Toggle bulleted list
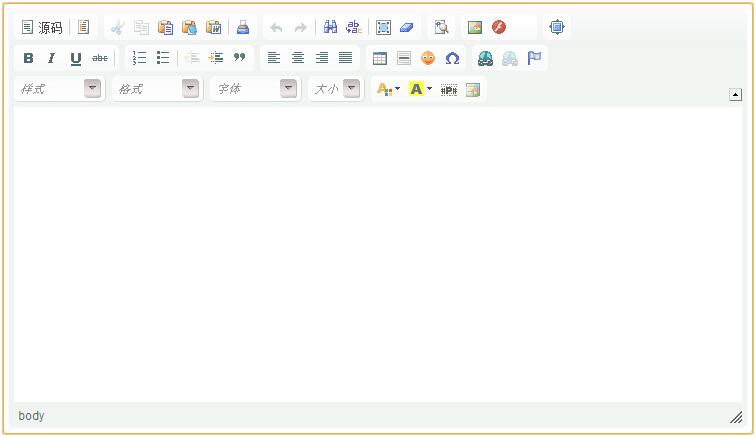This screenshot has height=437, width=756. pyautogui.click(x=163, y=58)
